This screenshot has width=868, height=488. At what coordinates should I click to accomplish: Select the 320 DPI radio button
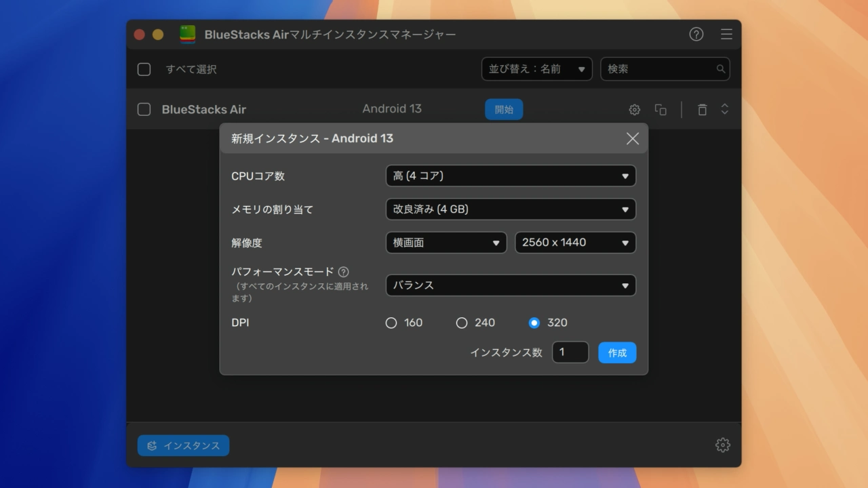[534, 323]
